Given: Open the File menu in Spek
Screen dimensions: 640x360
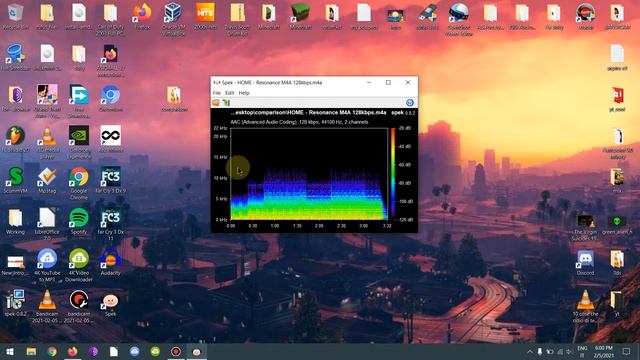Looking at the screenshot, I should (216, 93).
